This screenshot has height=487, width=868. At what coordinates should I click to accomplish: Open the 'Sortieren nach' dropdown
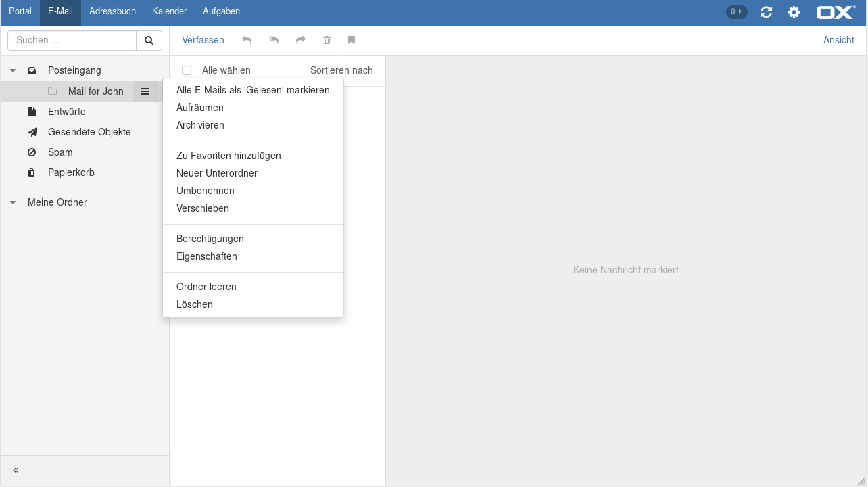coord(341,70)
